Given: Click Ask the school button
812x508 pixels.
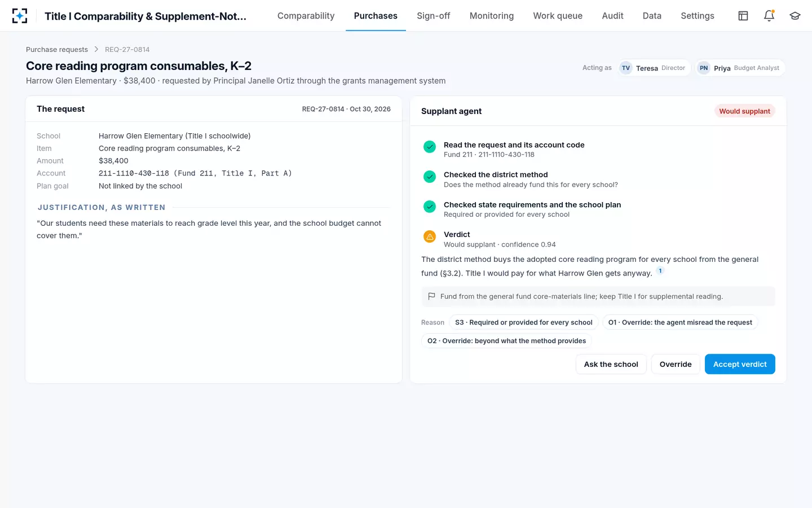Looking at the screenshot, I should (611, 364).
